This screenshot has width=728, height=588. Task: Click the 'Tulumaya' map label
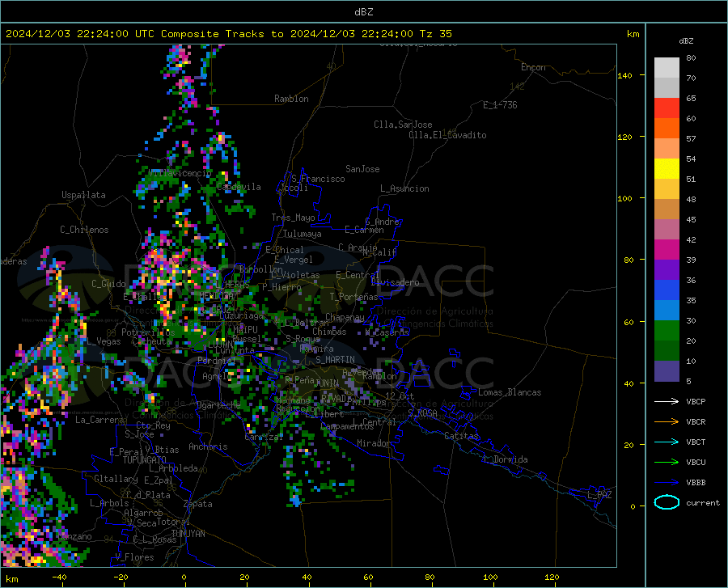tap(303, 234)
